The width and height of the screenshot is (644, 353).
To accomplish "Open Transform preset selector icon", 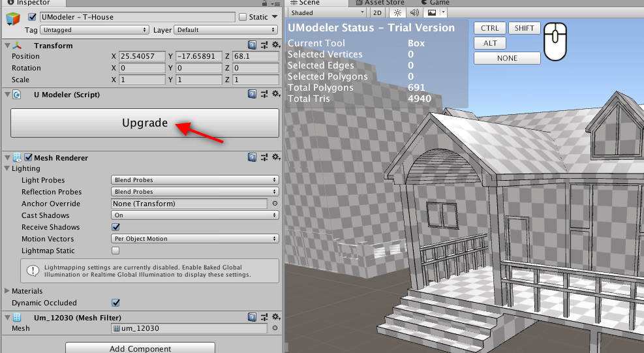I will [x=264, y=45].
